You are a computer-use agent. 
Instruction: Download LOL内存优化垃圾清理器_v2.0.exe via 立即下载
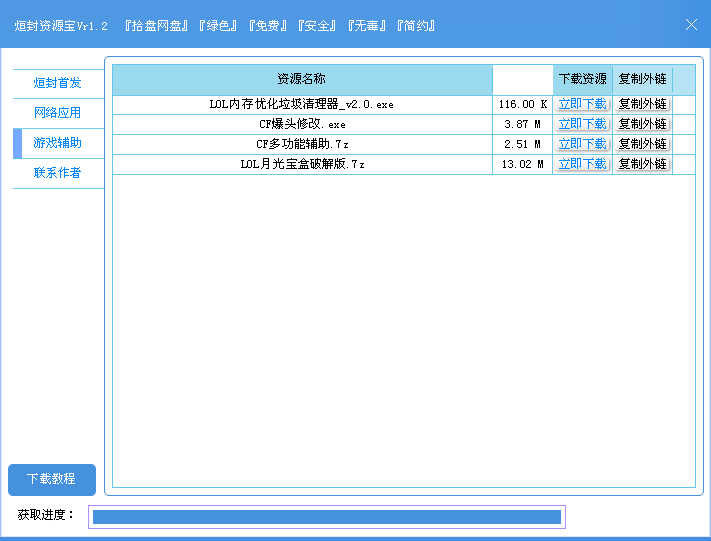pos(582,104)
